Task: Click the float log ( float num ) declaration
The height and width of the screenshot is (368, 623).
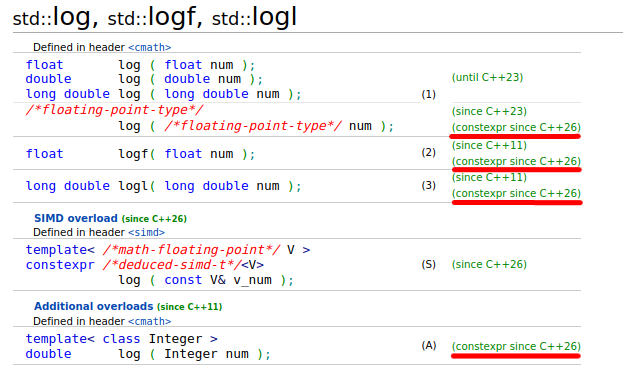Action: 140,65
